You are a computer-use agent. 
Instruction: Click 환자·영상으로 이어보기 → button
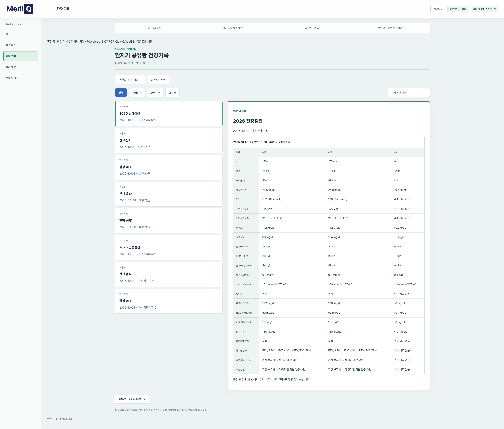(x=132, y=399)
